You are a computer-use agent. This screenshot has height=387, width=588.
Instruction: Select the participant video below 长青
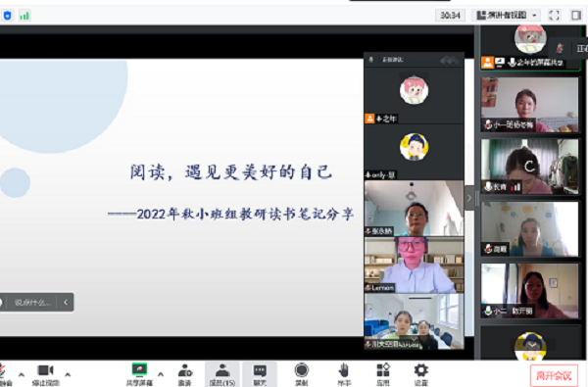[x=530, y=228]
